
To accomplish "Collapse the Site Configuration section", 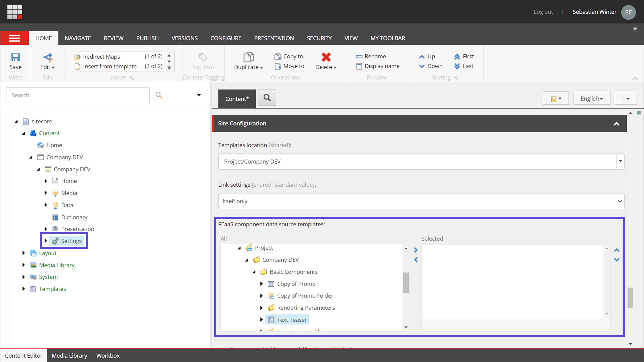I will click(x=617, y=123).
